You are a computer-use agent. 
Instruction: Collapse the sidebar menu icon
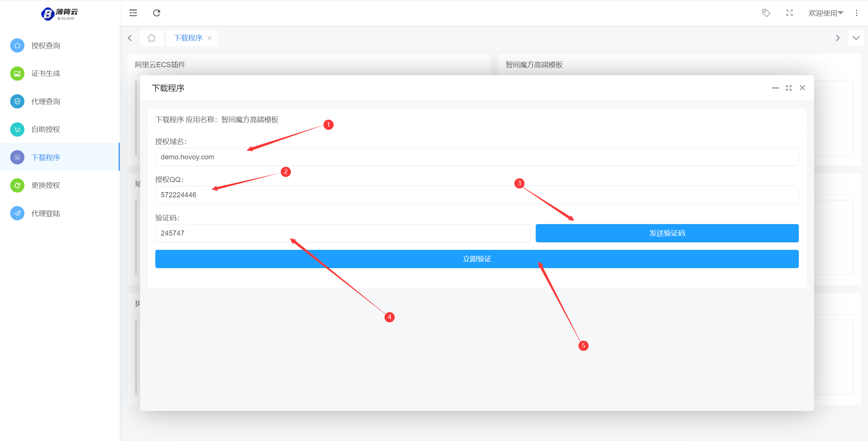pos(133,13)
